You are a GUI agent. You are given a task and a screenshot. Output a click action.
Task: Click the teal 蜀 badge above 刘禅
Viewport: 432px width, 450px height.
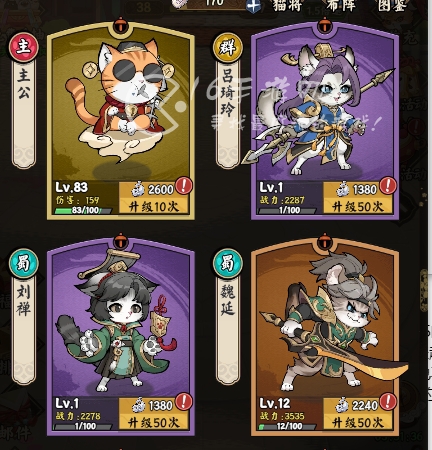point(24,263)
